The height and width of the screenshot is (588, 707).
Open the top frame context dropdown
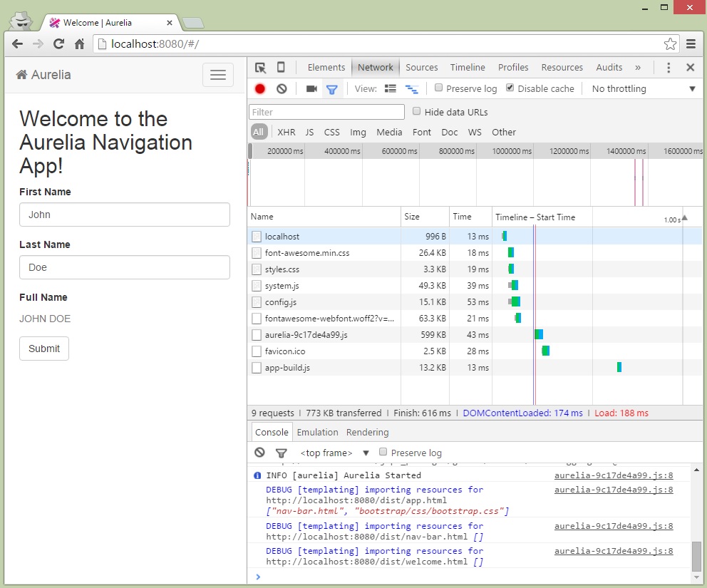(x=334, y=453)
